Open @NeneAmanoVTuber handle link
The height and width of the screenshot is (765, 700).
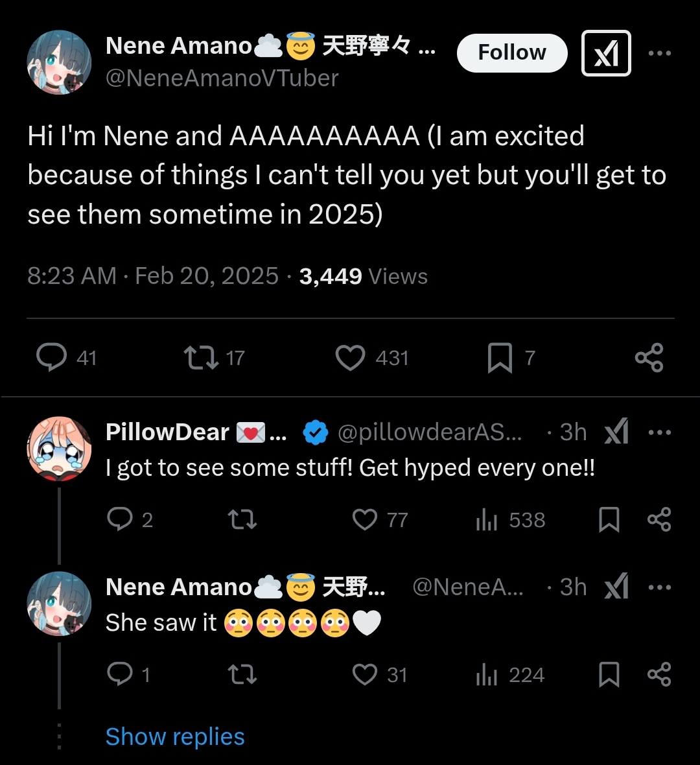(x=222, y=78)
